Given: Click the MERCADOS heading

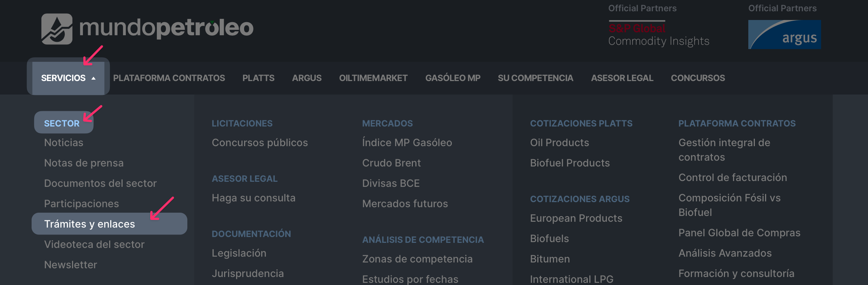Looking at the screenshot, I should pyautogui.click(x=387, y=123).
